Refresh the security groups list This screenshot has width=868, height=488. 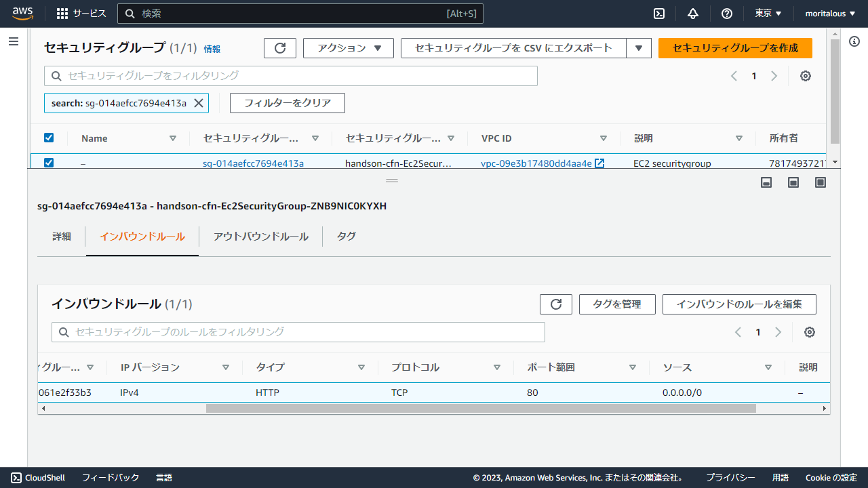pos(280,48)
